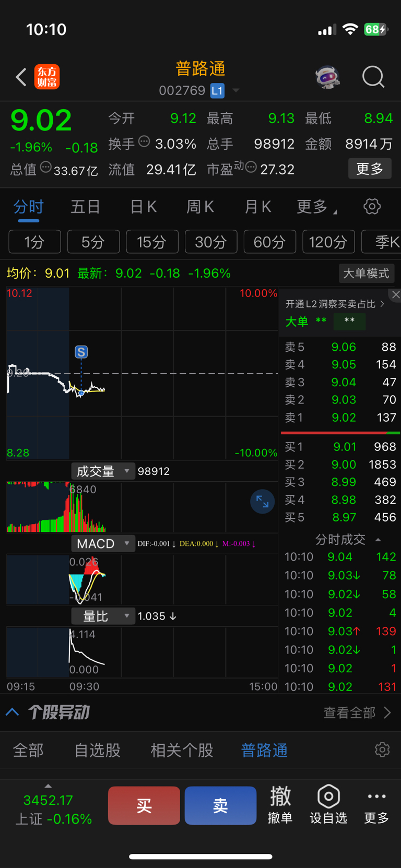The width and height of the screenshot is (401, 868).
Task: Open the 东方财富 logo icon
Action: [x=47, y=77]
